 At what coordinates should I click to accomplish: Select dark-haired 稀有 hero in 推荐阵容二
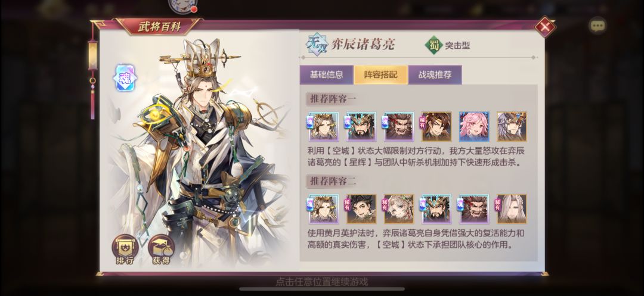[x=361, y=209]
